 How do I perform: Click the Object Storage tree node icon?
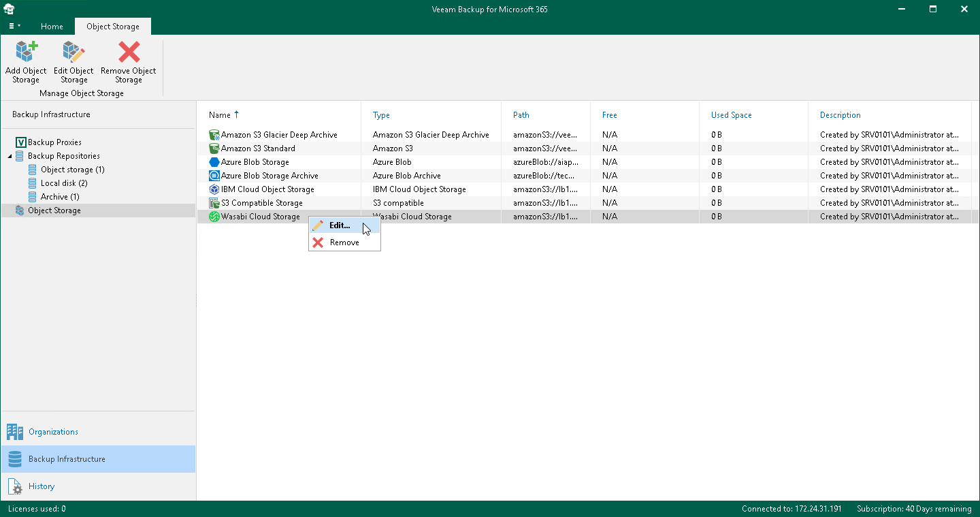coord(20,210)
